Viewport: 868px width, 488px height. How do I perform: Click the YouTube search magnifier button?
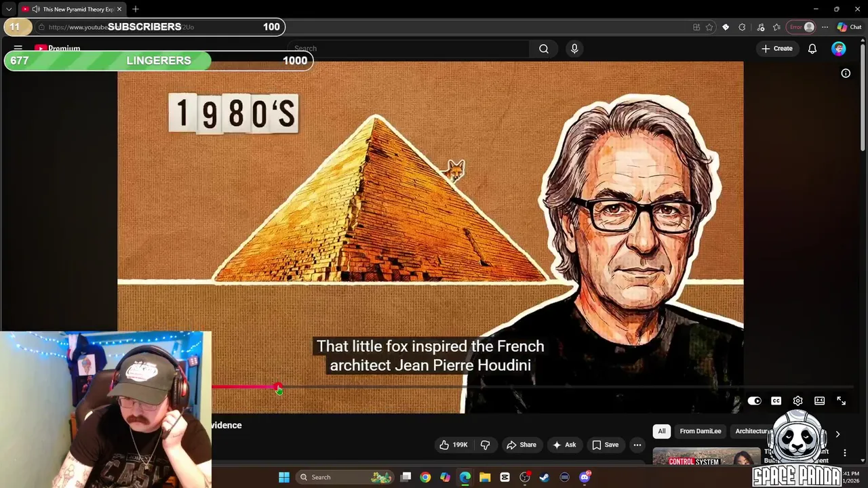click(544, 49)
